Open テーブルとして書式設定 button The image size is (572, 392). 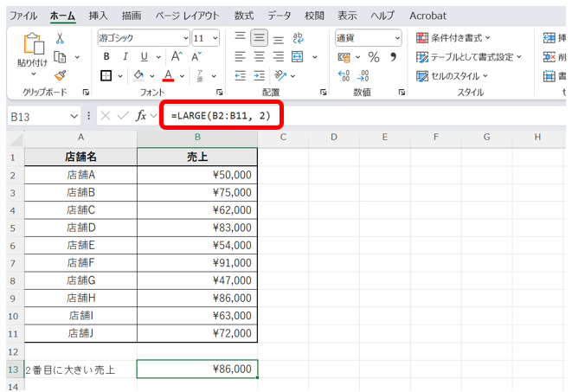[x=469, y=57]
